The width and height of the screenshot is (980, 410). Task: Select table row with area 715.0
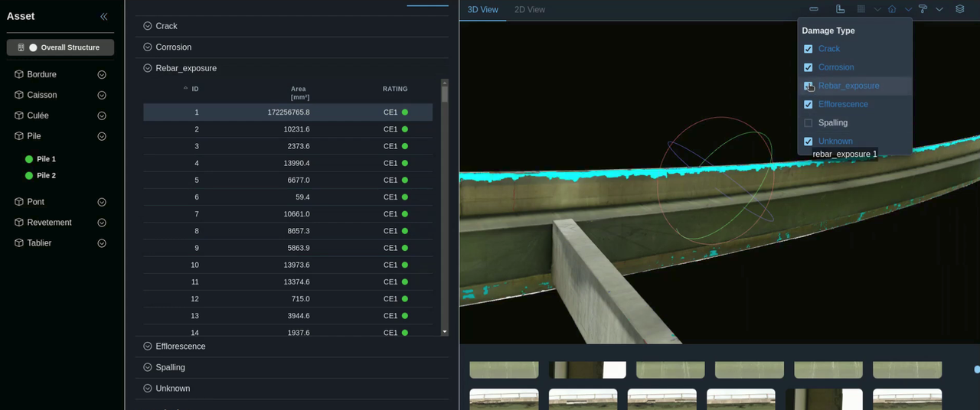(x=288, y=299)
